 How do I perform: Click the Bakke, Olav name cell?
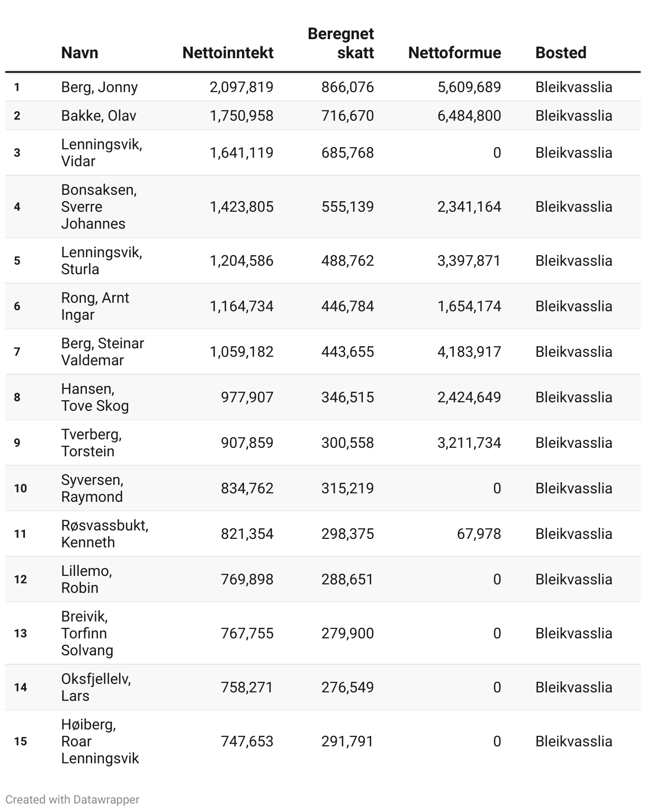[x=98, y=115]
